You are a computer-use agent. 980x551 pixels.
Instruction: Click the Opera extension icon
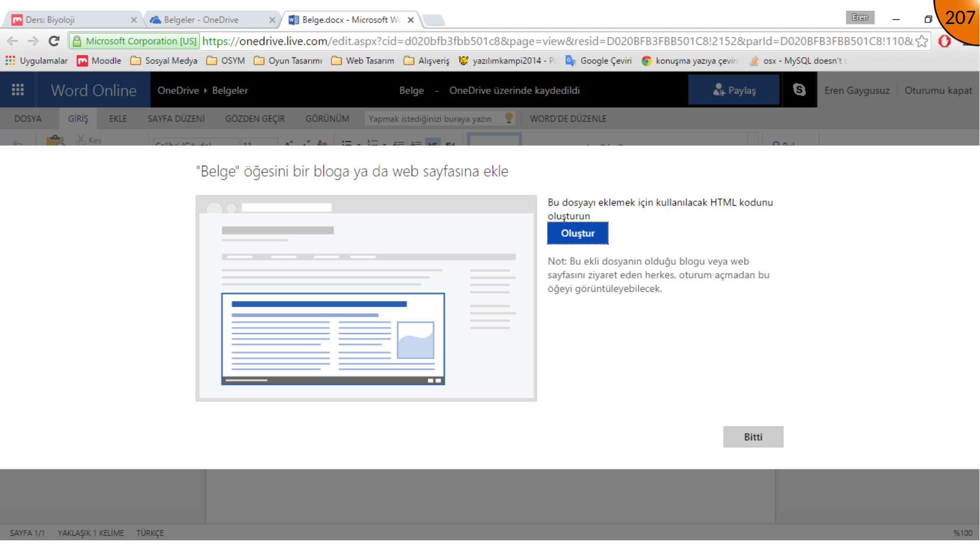[944, 41]
